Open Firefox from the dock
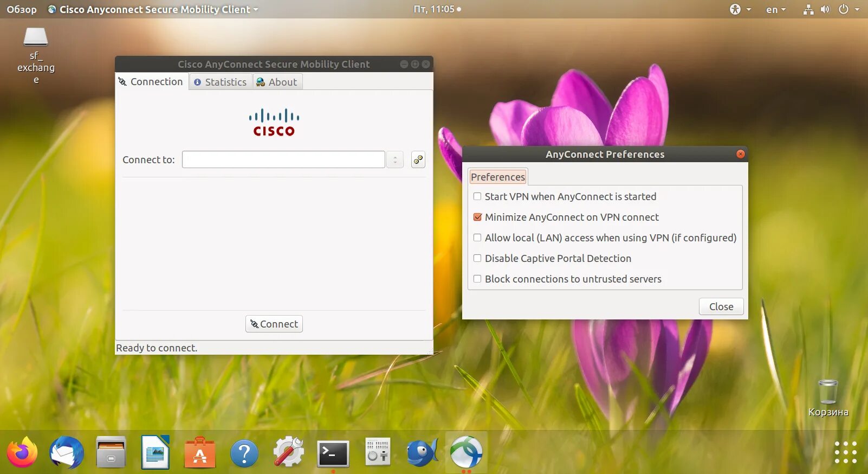The image size is (868, 474). (22, 452)
